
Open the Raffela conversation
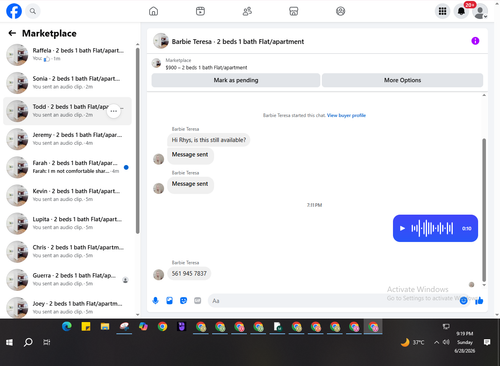(67, 54)
